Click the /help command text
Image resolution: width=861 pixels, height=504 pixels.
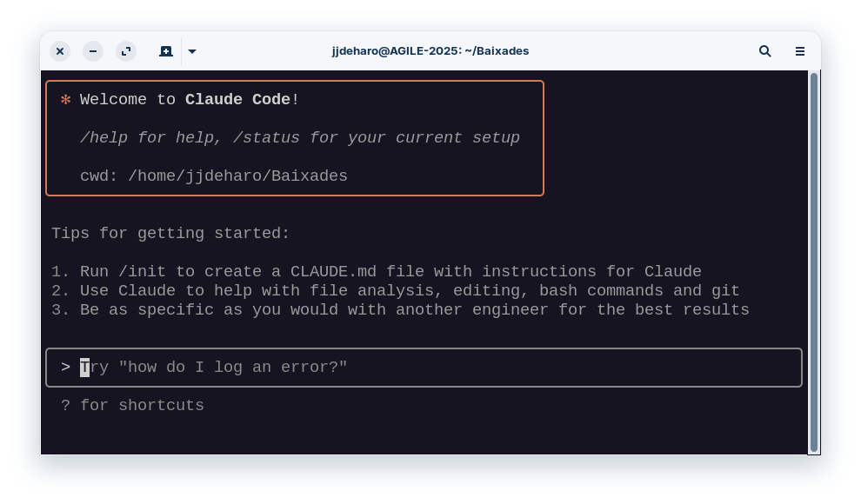(x=103, y=137)
